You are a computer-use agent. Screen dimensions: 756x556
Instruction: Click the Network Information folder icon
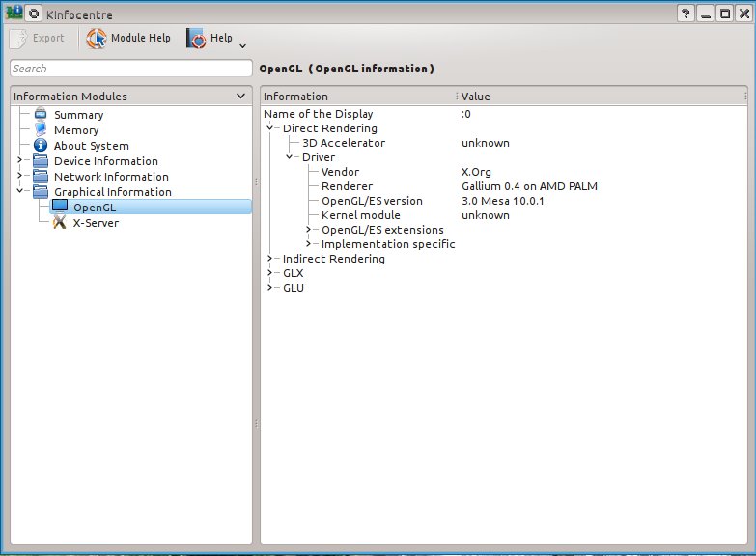tap(41, 177)
